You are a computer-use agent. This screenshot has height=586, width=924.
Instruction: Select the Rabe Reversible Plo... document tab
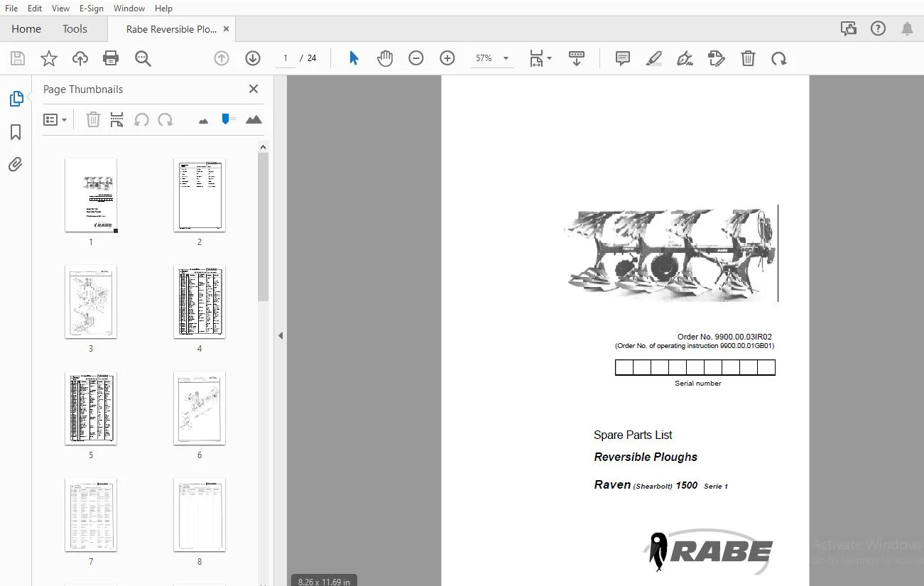[x=171, y=29]
